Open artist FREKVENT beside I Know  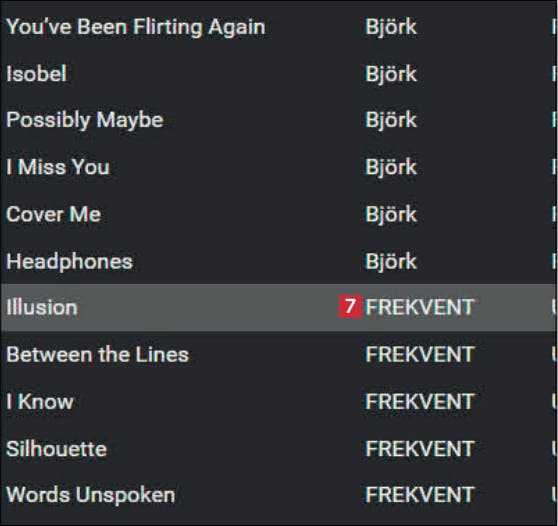[x=420, y=402]
